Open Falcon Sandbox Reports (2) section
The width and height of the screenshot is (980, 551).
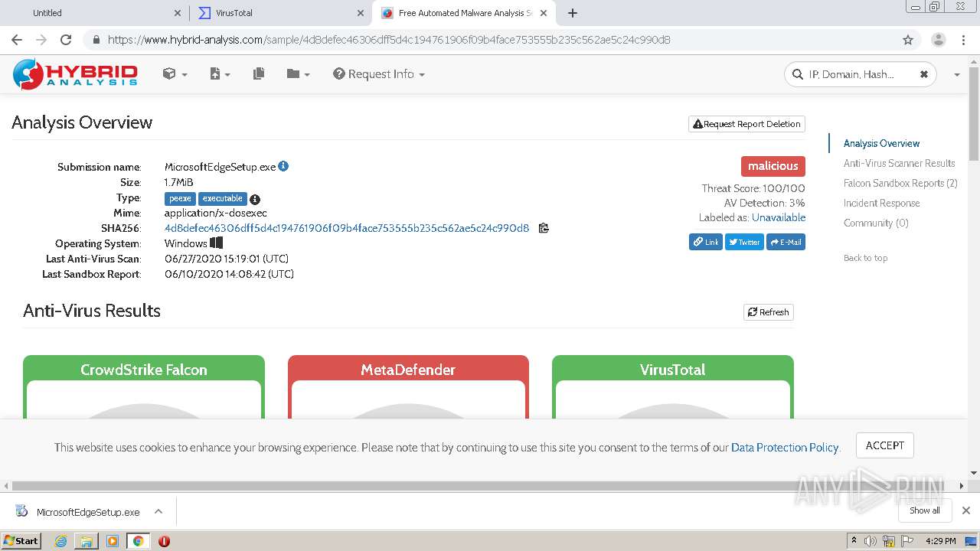(x=900, y=183)
